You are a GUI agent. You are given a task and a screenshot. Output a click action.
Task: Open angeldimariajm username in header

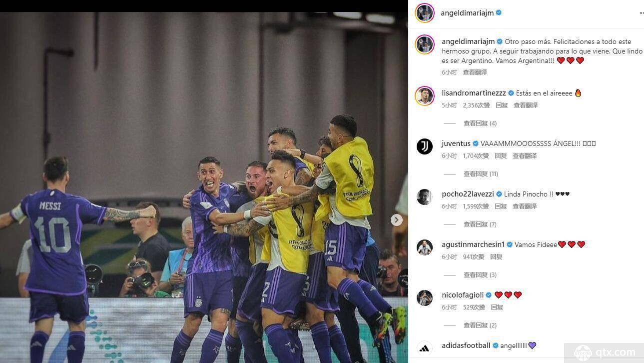pos(467,13)
